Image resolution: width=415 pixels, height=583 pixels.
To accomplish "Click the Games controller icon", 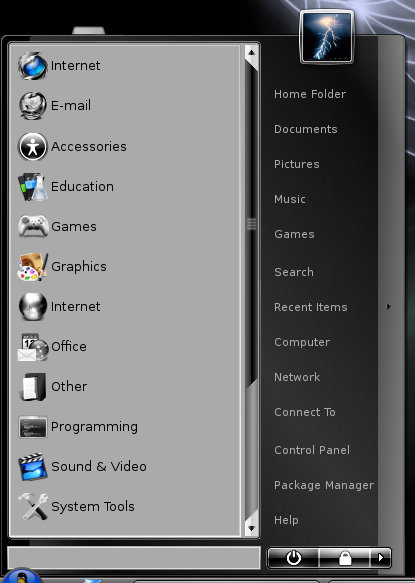I will pos(33,226).
